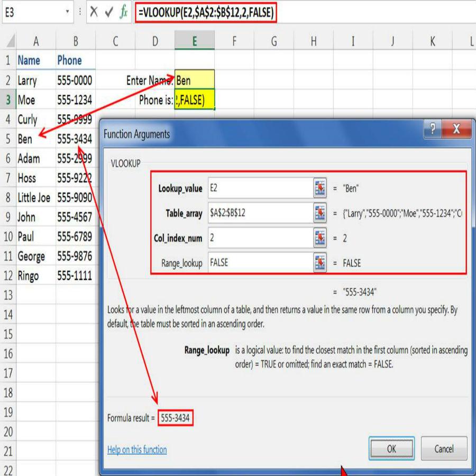Click the OK button
The width and height of the screenshot is (476, 476).
(391, 448)
